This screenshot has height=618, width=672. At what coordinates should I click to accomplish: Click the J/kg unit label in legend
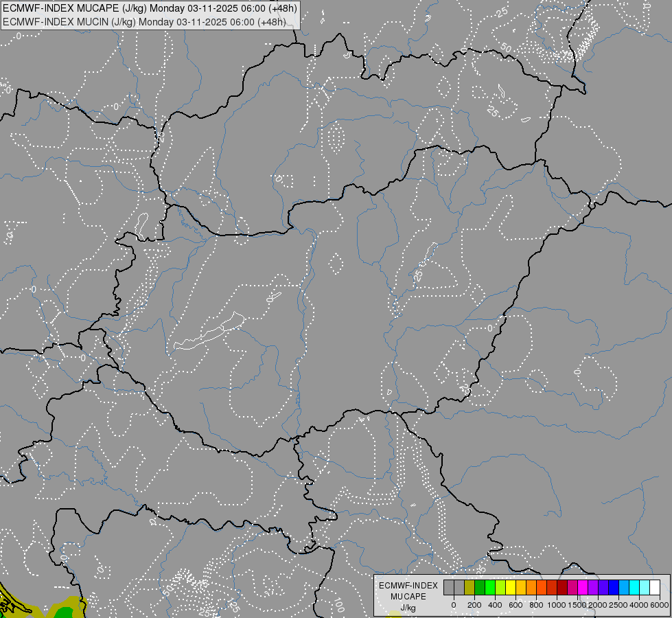tap(408, 608)
